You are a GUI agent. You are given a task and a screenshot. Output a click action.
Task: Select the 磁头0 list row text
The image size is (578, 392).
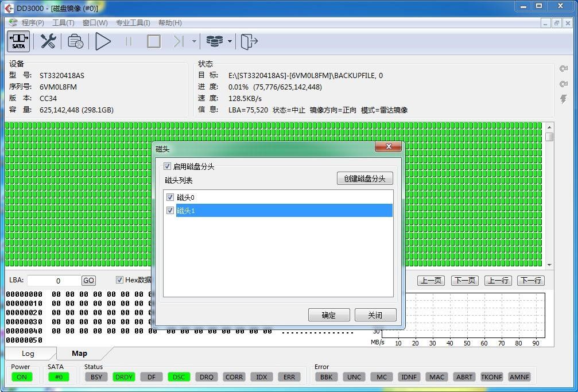pyautogui.click(x=185, y=197)
